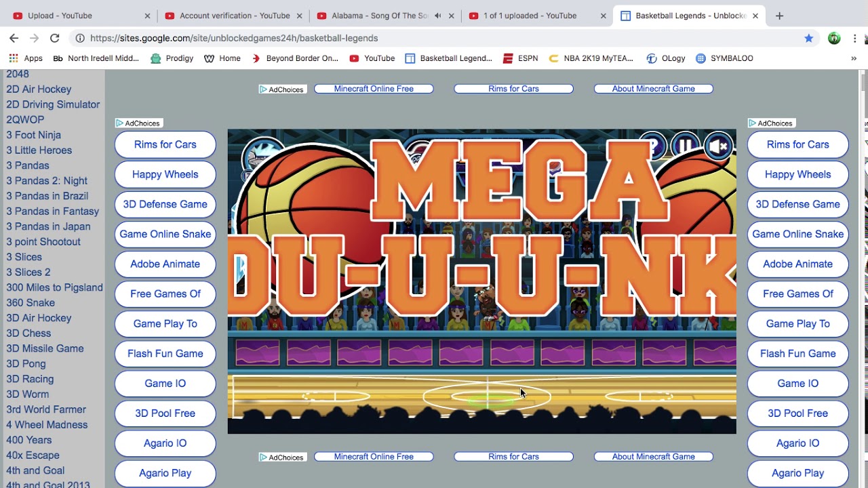
Task: Mute audio on the Alabama tab
Action: click(x=438, y=16)
